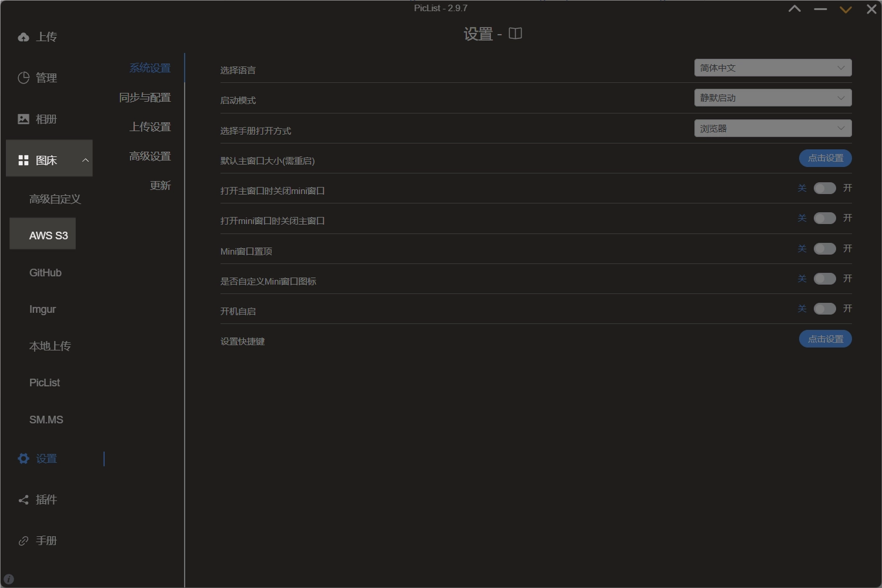882x588 pixels.
Task: Switch to 系统设置 tab
Action: (x=150, y=68)
